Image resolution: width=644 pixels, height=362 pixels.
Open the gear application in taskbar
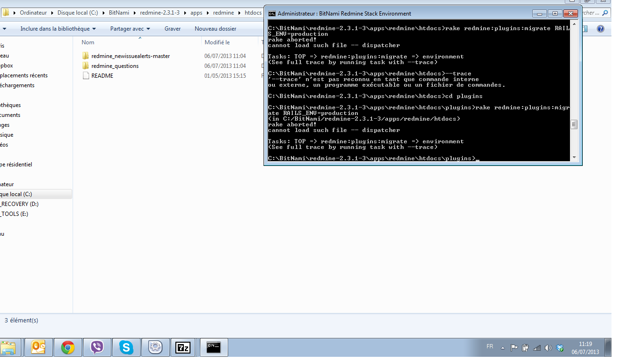click(155, 348)
